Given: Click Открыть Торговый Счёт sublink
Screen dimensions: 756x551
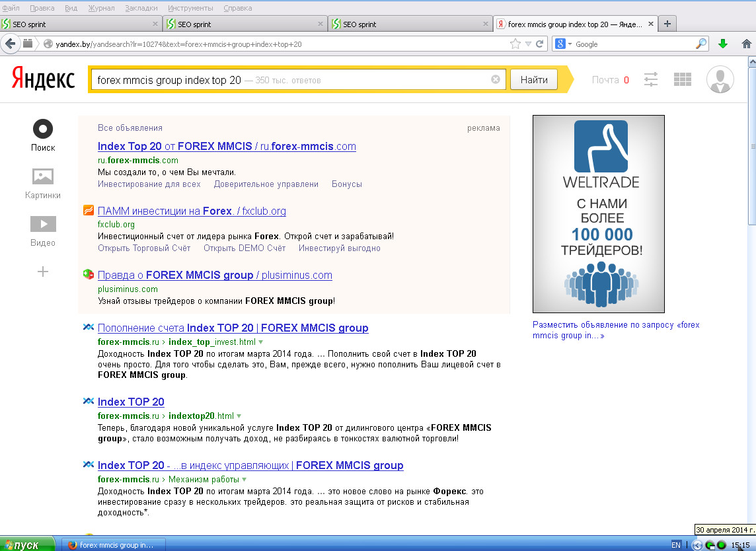Looking at the screenshot, I should (x=143, y=248).
